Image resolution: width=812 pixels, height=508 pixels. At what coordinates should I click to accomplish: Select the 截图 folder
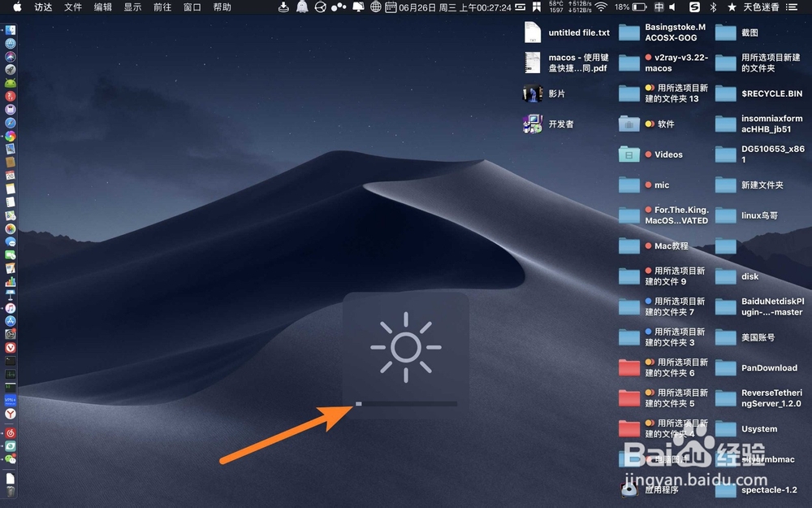coord(725,33)
